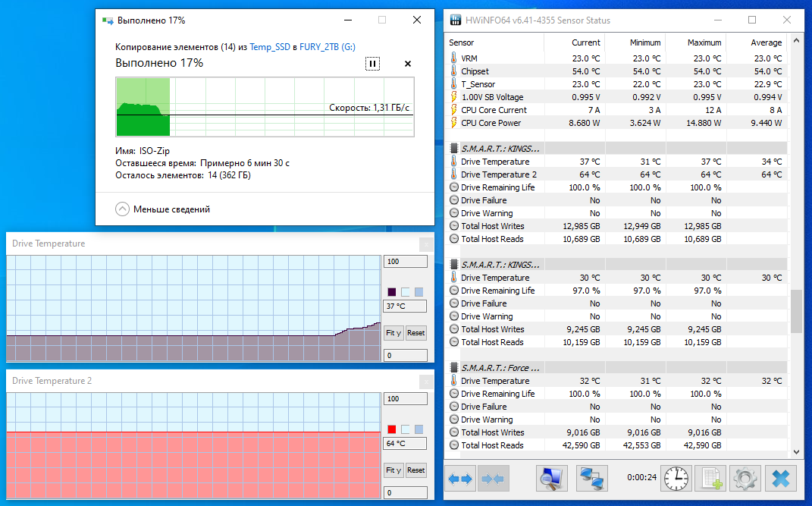Click 12,985 GB Total Host Writes value
Screen dimensions: 812x506
581,226
